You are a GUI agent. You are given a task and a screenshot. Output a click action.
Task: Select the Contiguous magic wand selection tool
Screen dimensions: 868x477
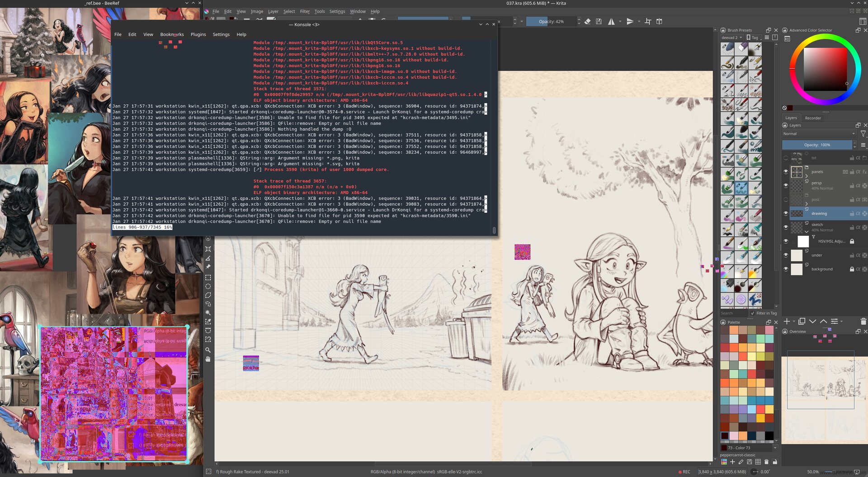pyautogui.click(x=208, y=313)
